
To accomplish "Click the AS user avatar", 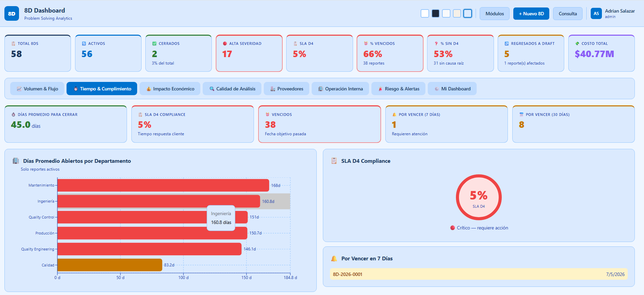I will (x=596, y=14).
